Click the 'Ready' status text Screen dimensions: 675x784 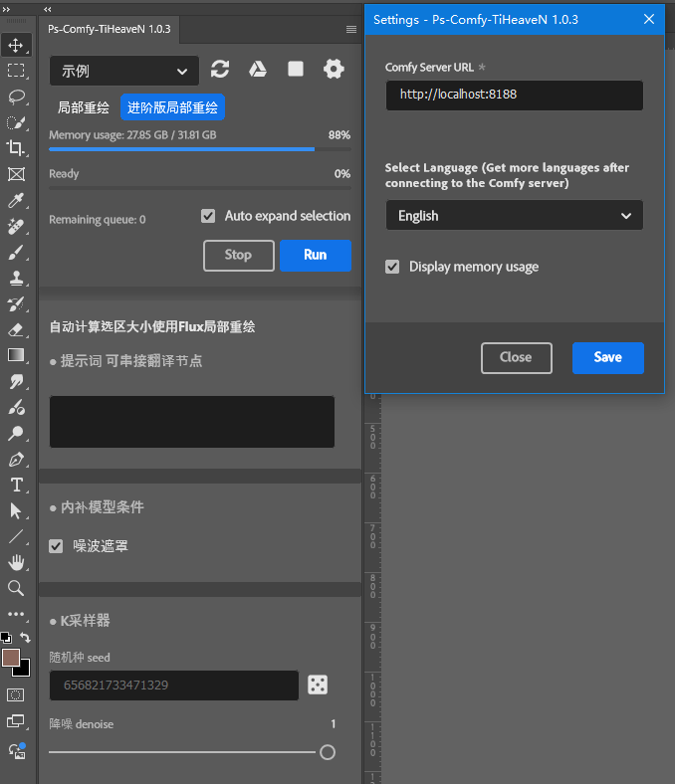[x=64, y=173]
